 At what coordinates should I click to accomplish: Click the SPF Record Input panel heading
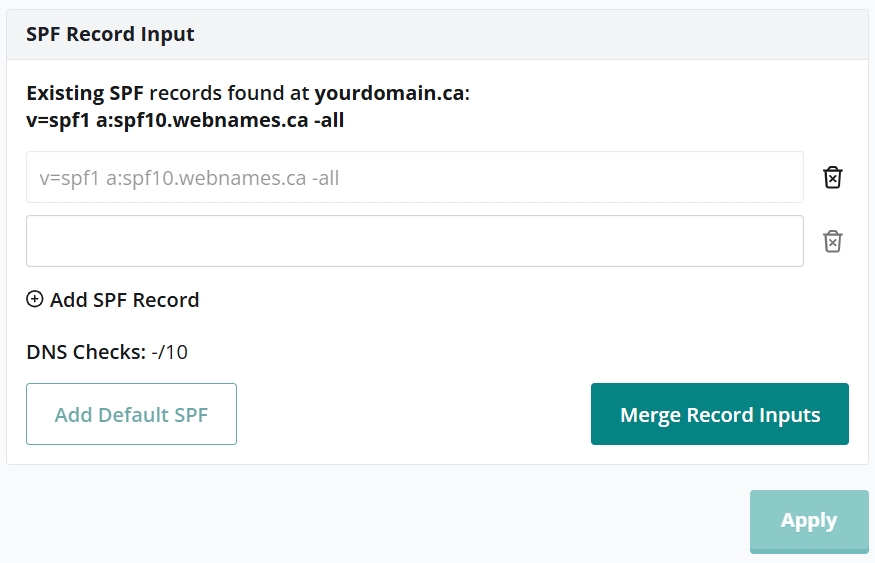(x=111, y=35)
